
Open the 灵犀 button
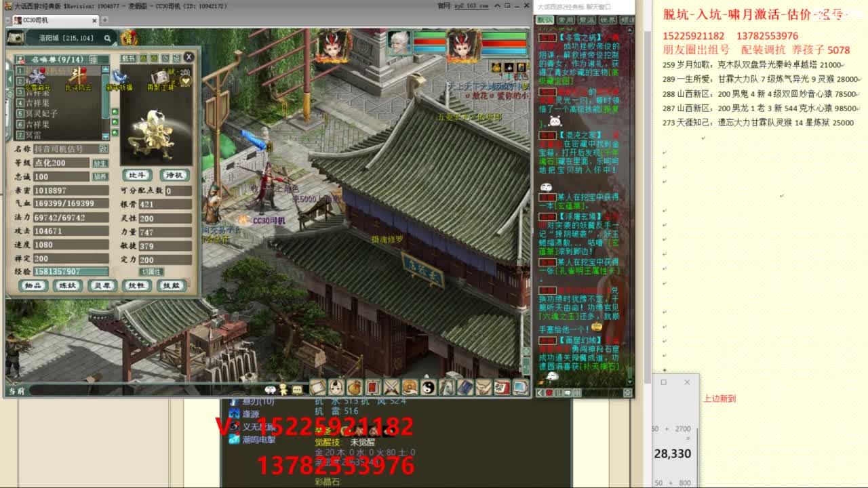pyautogui.click(x=102, y=286)
